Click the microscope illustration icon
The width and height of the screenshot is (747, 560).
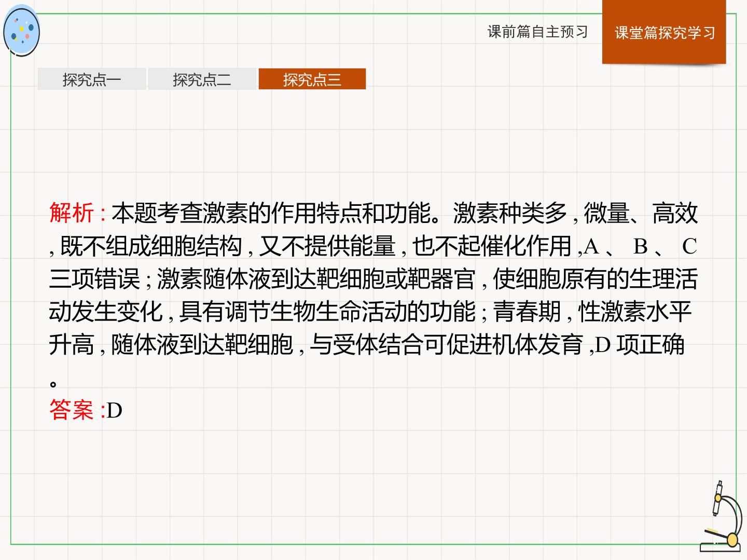pos(721,516)
